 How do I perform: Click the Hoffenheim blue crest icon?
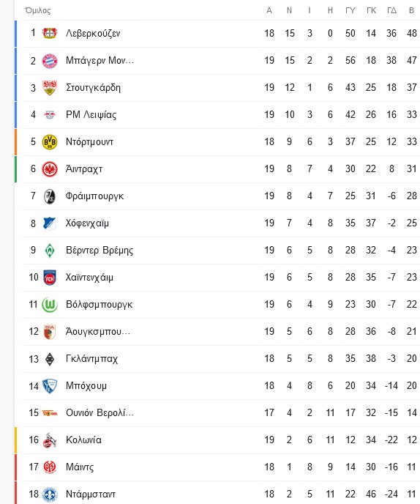tap(50, 223)
